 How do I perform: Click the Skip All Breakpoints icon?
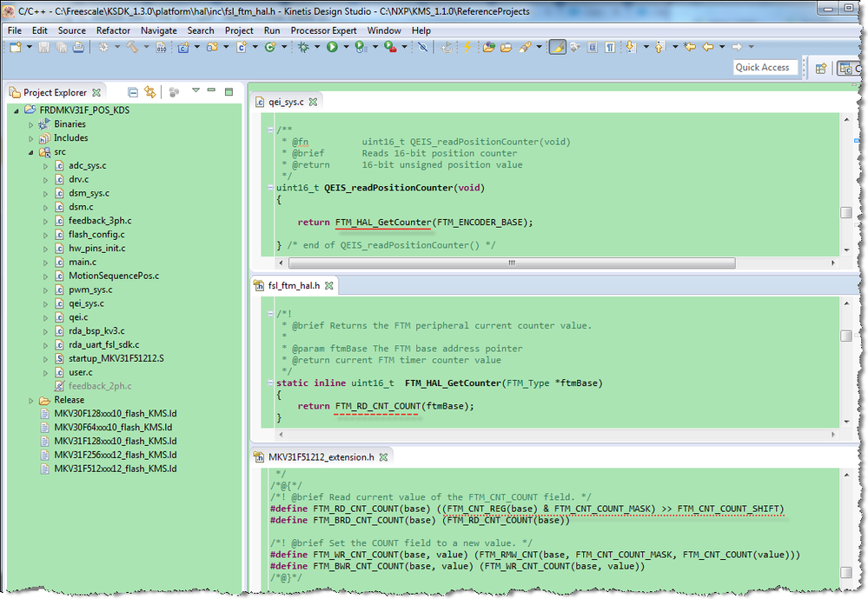click(423, 47)
